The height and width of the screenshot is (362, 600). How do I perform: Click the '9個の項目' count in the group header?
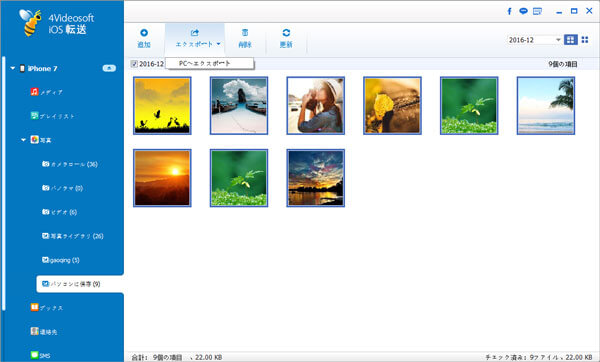tap(562, 64)
